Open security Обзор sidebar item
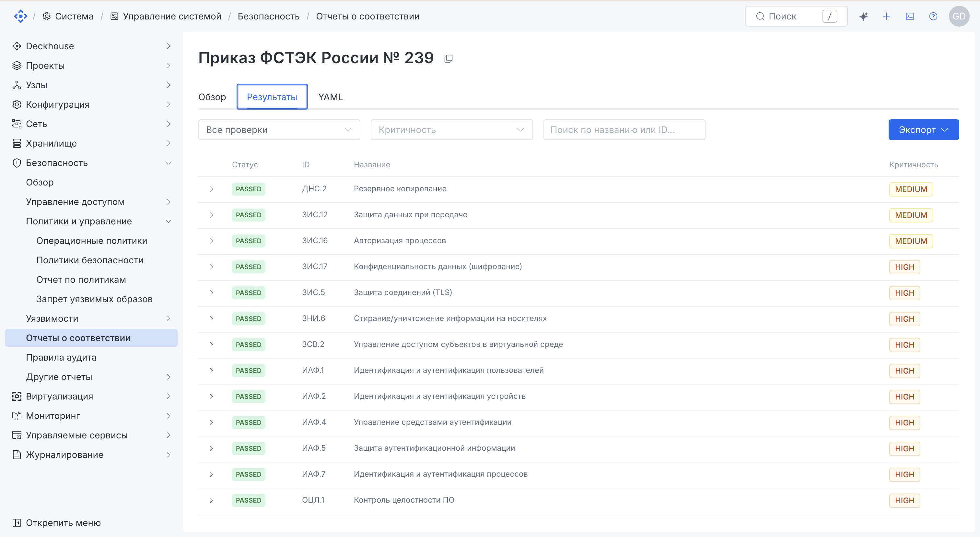Viewport: 980px width, 537px height. tap(40, 182)
